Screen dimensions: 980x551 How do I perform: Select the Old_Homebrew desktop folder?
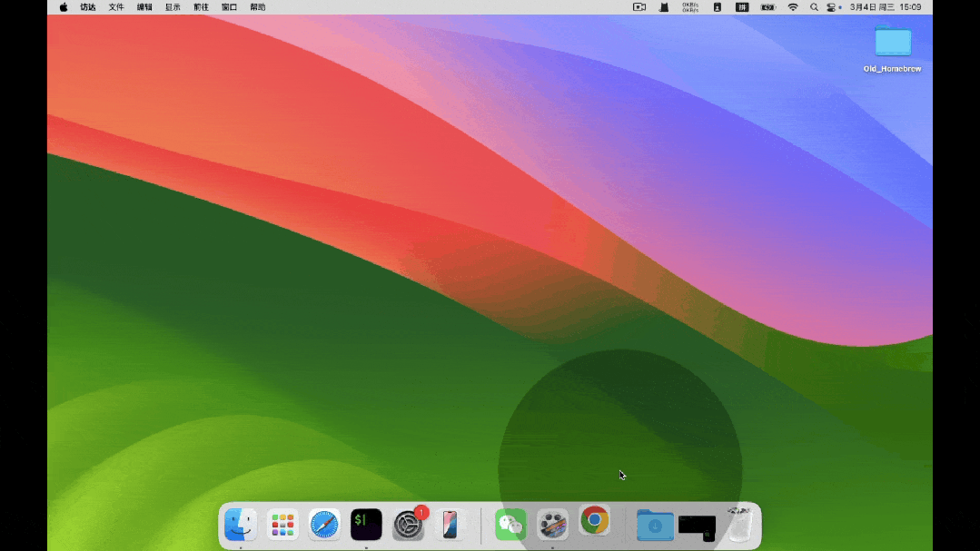click(893, 49)
